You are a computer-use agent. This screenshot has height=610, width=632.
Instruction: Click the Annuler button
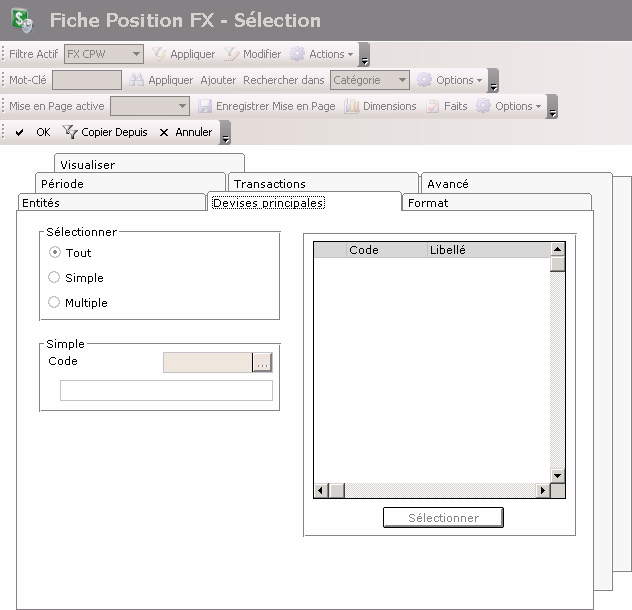[186, 132]
